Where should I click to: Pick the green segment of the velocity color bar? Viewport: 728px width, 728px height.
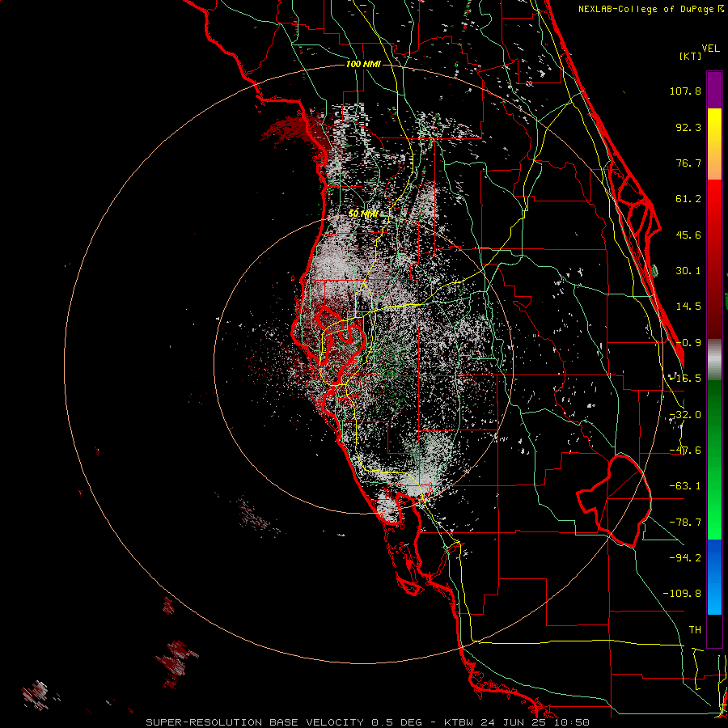point(714,459)
